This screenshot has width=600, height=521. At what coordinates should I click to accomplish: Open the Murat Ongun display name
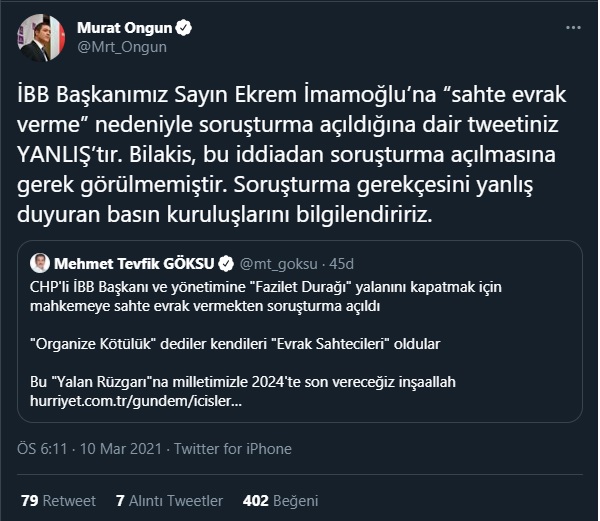pyautogui.click(x=123, y=27)
